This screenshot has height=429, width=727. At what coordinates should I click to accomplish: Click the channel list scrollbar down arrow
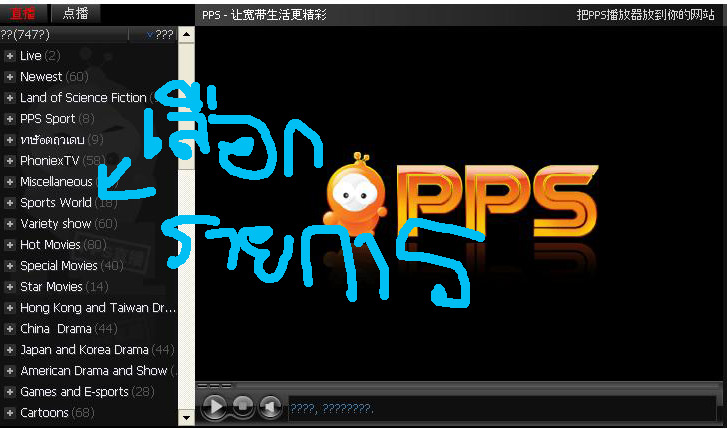point(186,418)
